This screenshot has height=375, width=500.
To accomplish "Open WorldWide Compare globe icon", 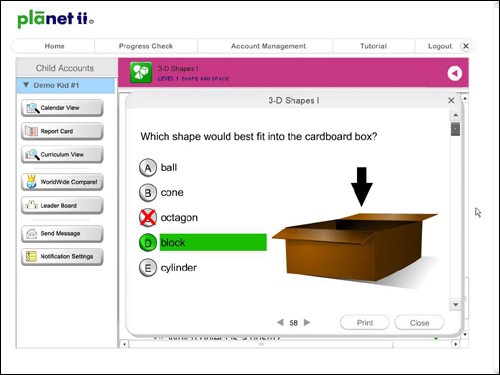I will point(32,182).
